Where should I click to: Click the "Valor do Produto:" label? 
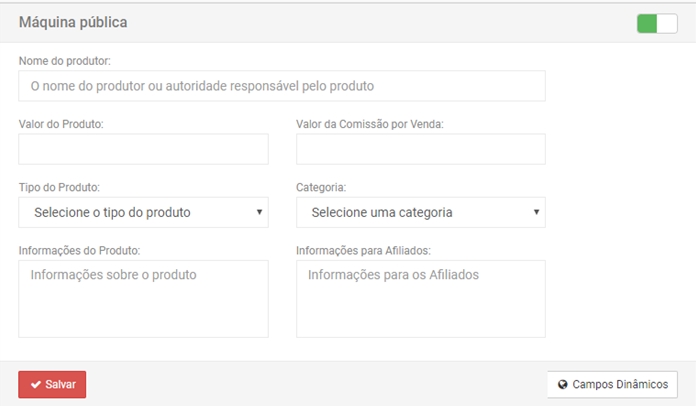click(x=61, y=124)
